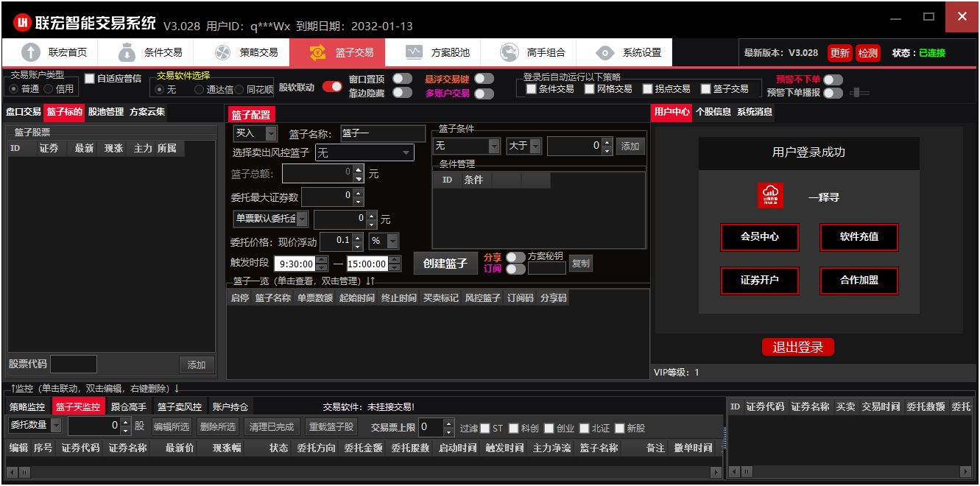Click the 联宏首页 up-arrow icon
The width and height of the screenshot is (980, 486).
[x=31, y=52]
